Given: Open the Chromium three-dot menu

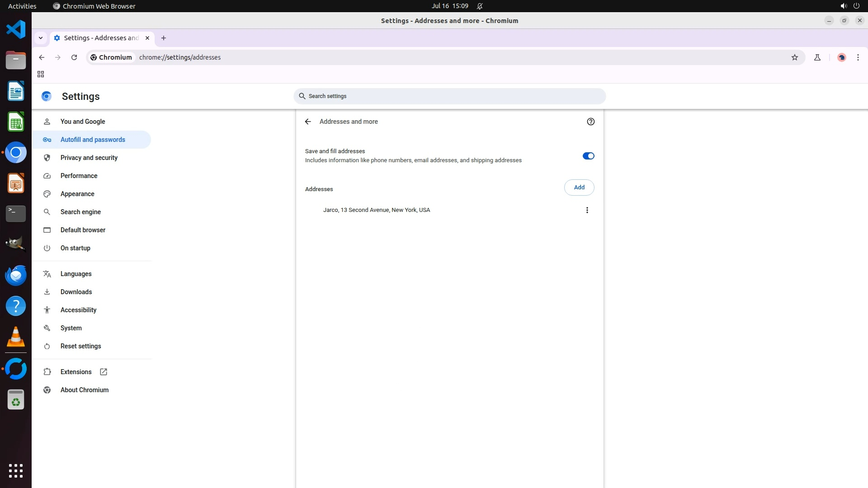Looking at the screenshot, I should pos(858,57).
